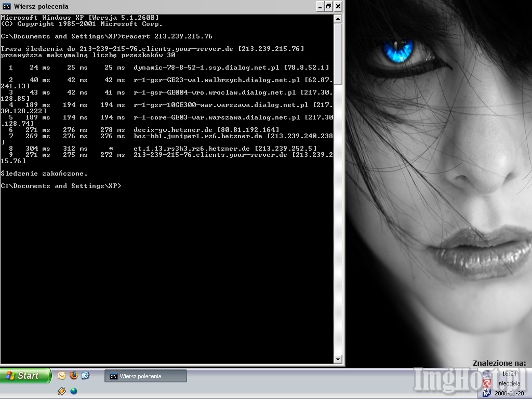This screenshot has width=532, height=399.
Task: Click the Wiersz polecenia title bar text
Action: [41, 6]
